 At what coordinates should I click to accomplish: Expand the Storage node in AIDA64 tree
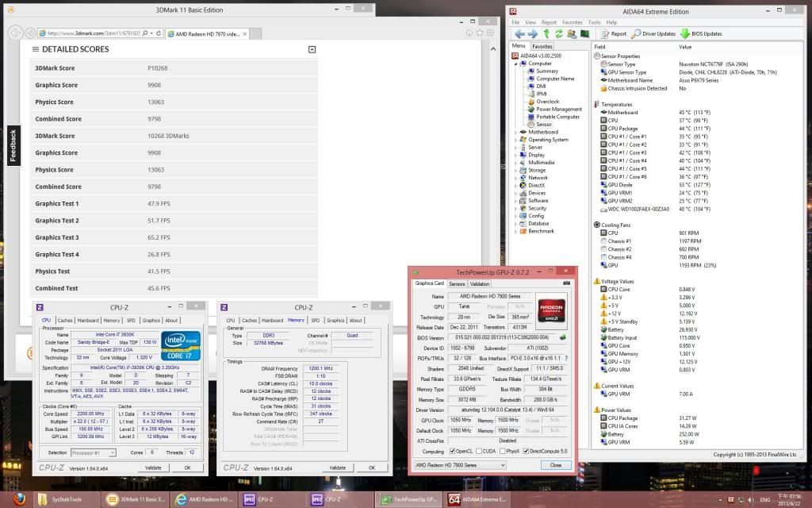(515, 170)
